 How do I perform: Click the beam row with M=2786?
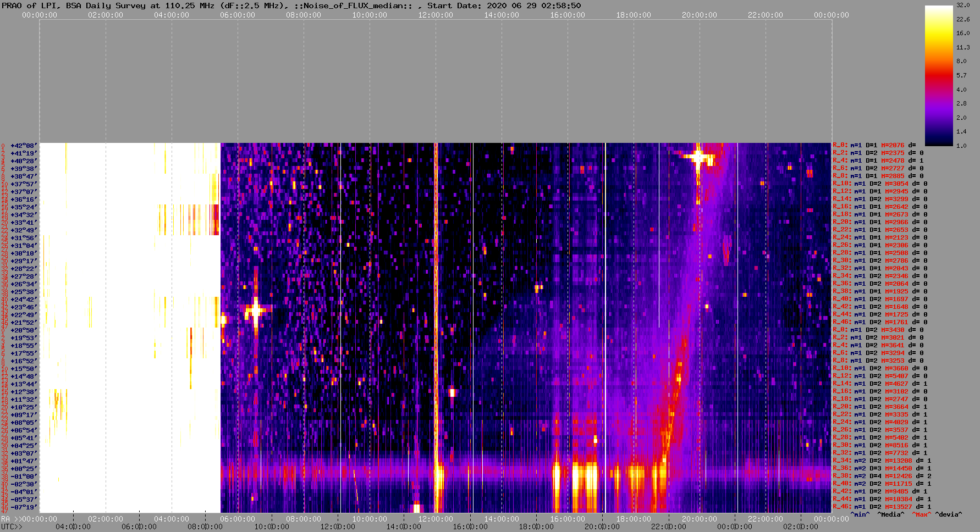pos(880,261)
